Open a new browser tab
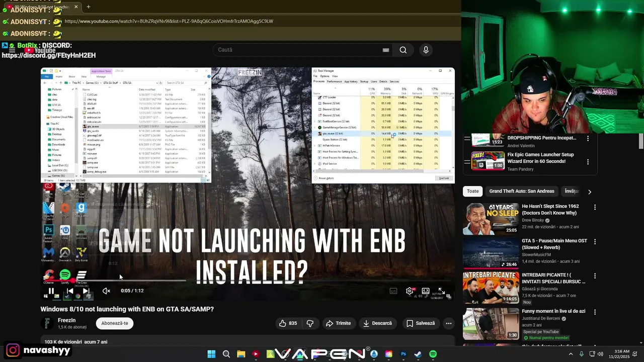Screen dimensions: 644x362 (88, 7)
